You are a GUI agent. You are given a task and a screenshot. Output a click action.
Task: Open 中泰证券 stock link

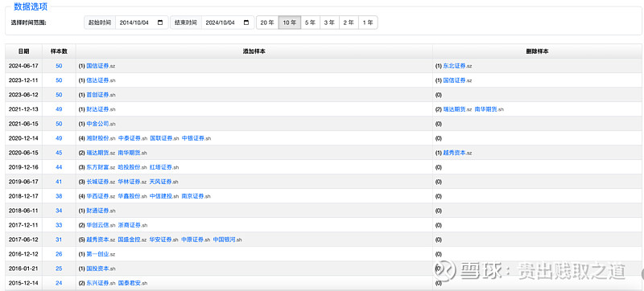pos(130,138)
